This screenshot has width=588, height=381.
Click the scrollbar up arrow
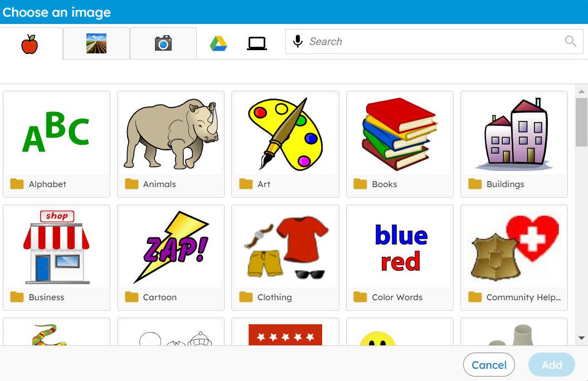coord(582,91)
